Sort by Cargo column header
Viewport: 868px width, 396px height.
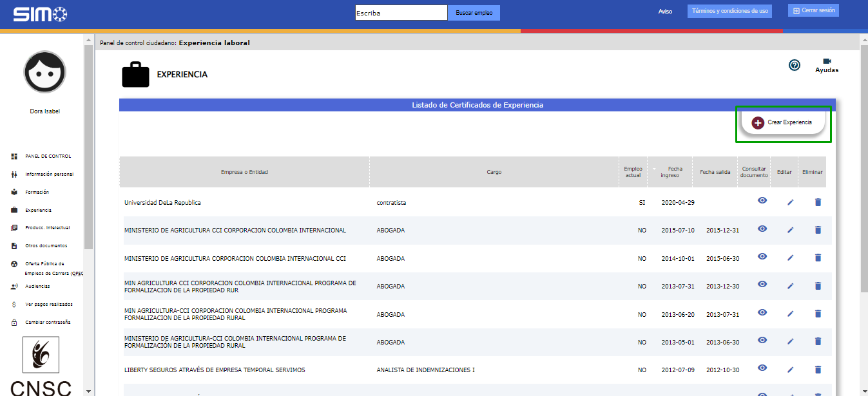(494, 172)
